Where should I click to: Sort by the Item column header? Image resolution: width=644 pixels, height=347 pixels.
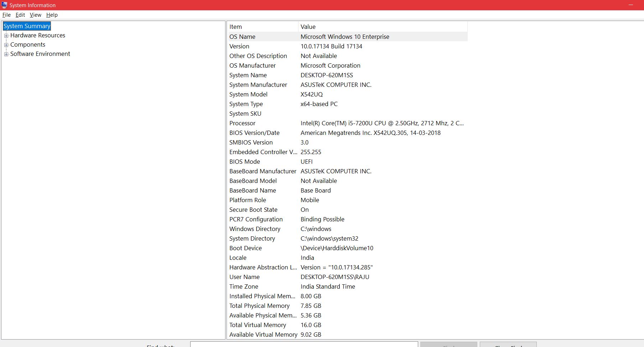(263, 27)
